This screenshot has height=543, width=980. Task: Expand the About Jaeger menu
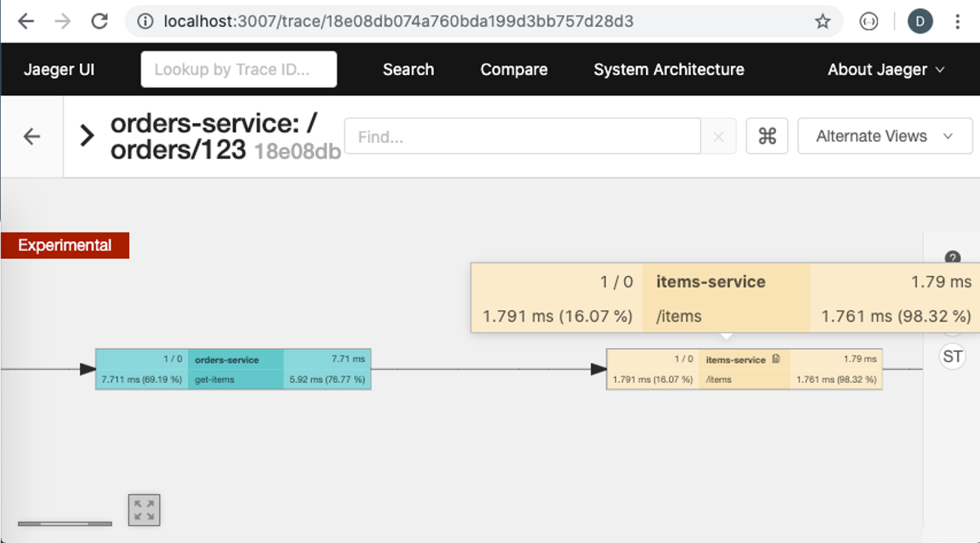point(886,69)
